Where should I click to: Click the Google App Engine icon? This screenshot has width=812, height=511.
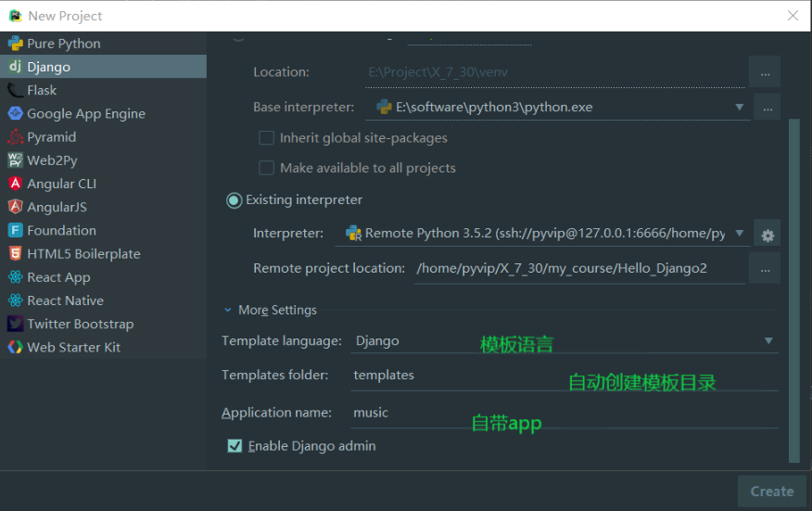(x=16, y=113)
